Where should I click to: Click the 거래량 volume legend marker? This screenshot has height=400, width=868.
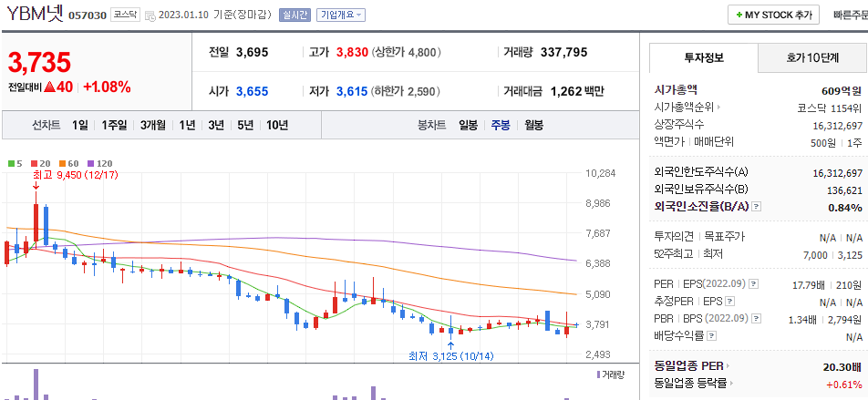pyautogui.click(x=610, y=374)
